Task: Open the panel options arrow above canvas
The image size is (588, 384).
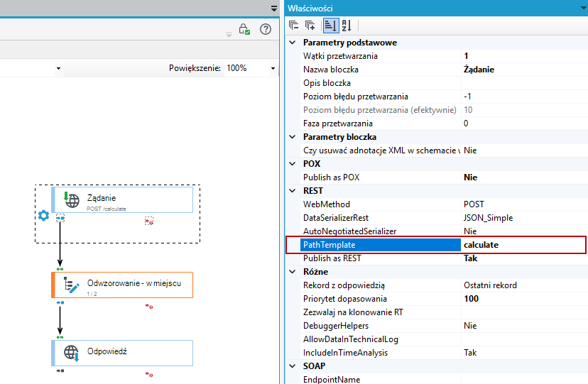Action: tap(274, 9)
